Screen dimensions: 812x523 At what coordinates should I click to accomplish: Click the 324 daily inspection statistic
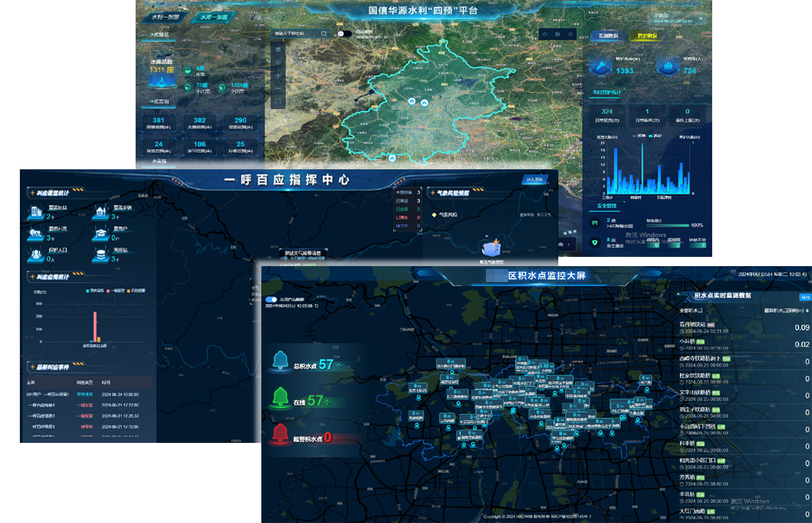pyautogui.click(x=607, y=114)
